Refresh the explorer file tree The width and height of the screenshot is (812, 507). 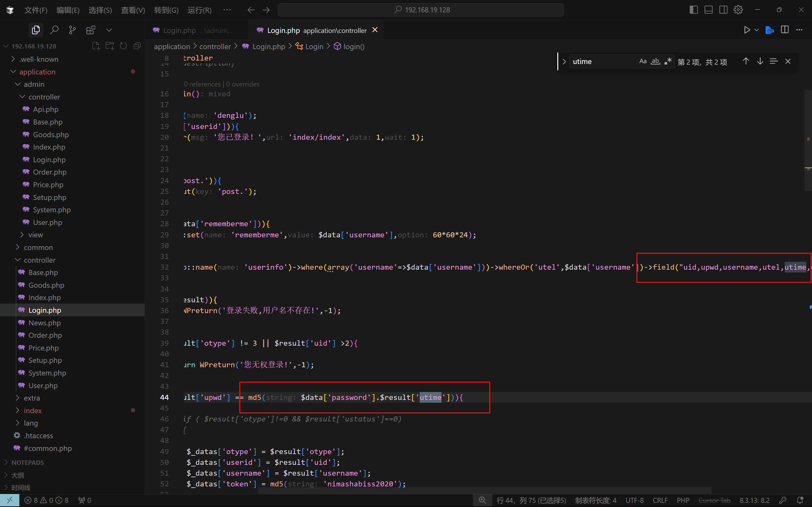tap(123, 46)
